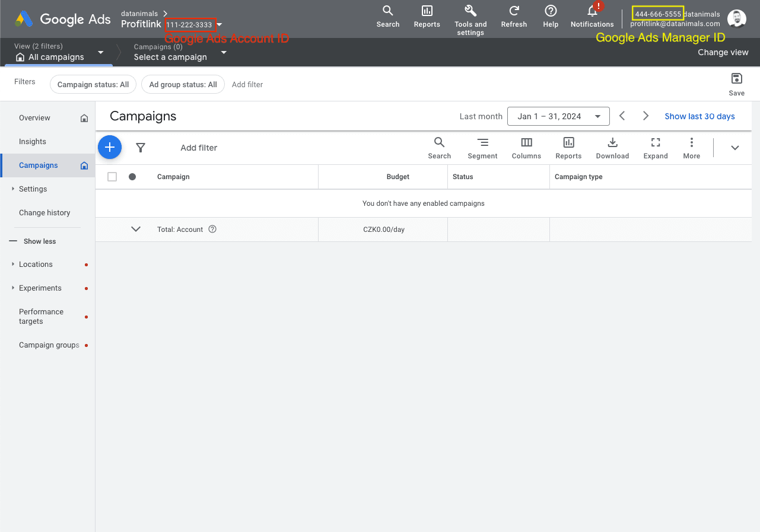760x532 pixels.
Task: Go to next date range
Action: click(x=646, y=116)
